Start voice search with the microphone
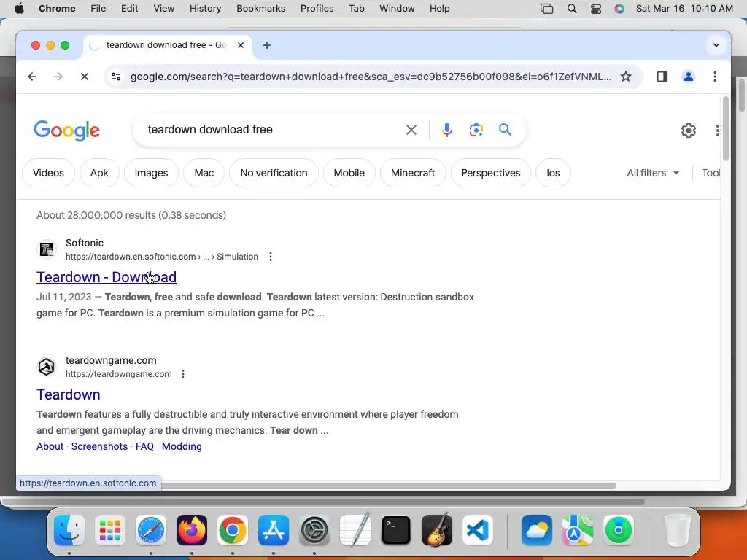The height and width of the screenshot is (560, 747). click(447, 130)
